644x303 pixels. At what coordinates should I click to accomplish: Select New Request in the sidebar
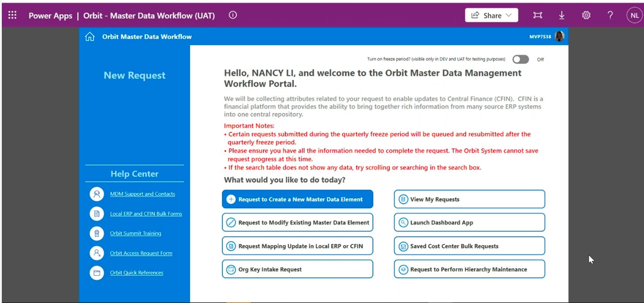(135, 75)
